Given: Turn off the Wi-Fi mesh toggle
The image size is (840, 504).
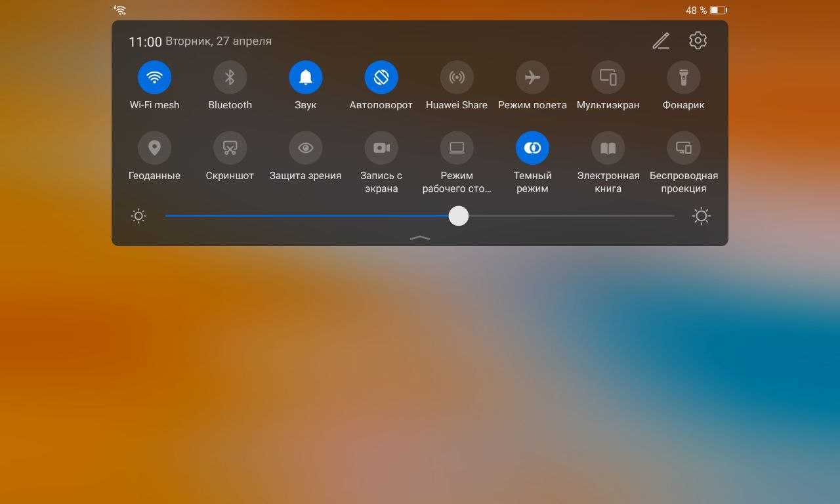Looking at the screenshot, I should pyautogui.click(x=154, y=77).
